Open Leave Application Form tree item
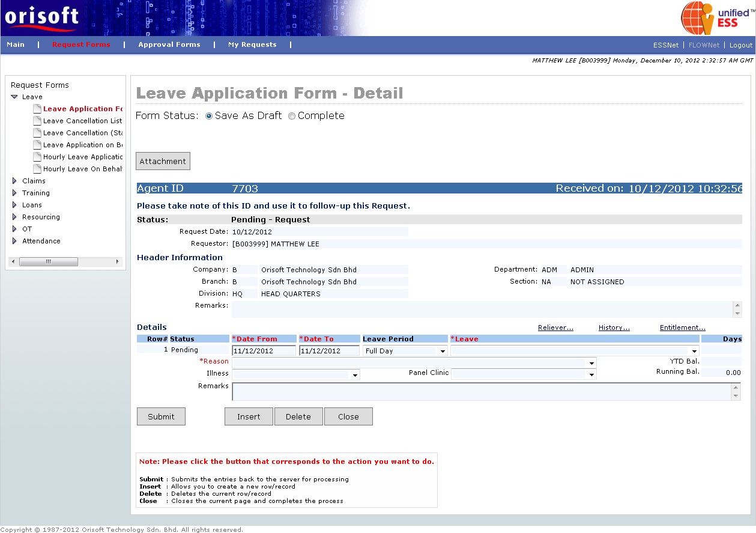This screenshot has height=533, width=756. pyautogui.click(x=82, y=109)
